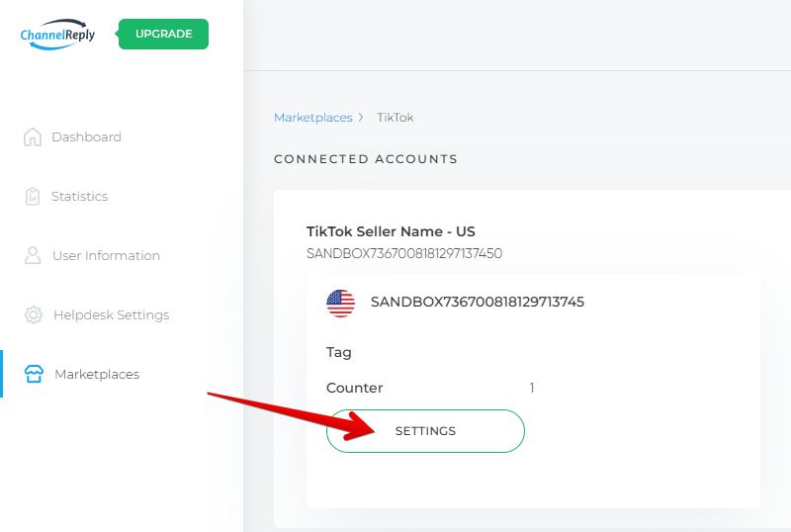The width and height of the screenshot is (791, 532).
Task: Click the green UPGRADE button
Action: (x=163, y=34)
